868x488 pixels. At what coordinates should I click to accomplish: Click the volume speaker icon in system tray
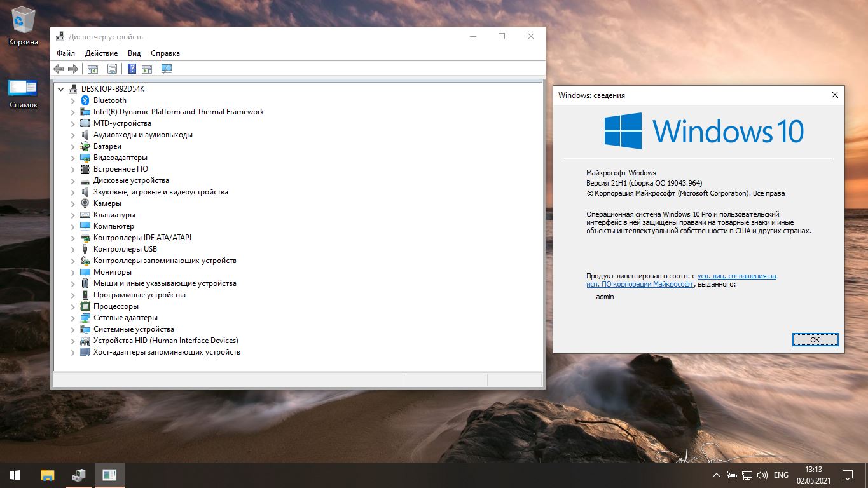tap(762, 475)
